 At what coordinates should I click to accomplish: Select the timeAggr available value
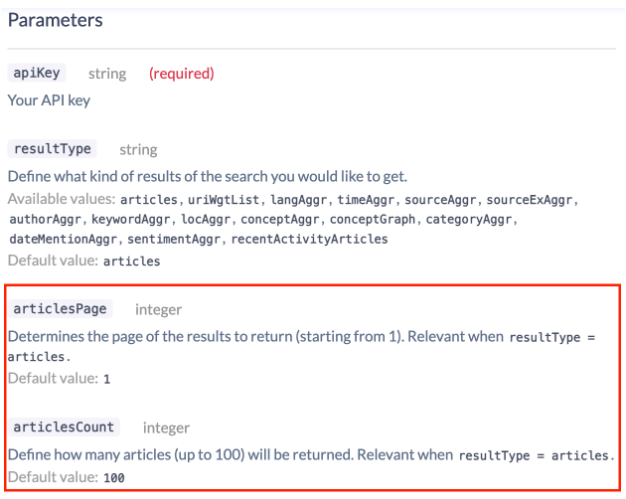coord(367,198)
